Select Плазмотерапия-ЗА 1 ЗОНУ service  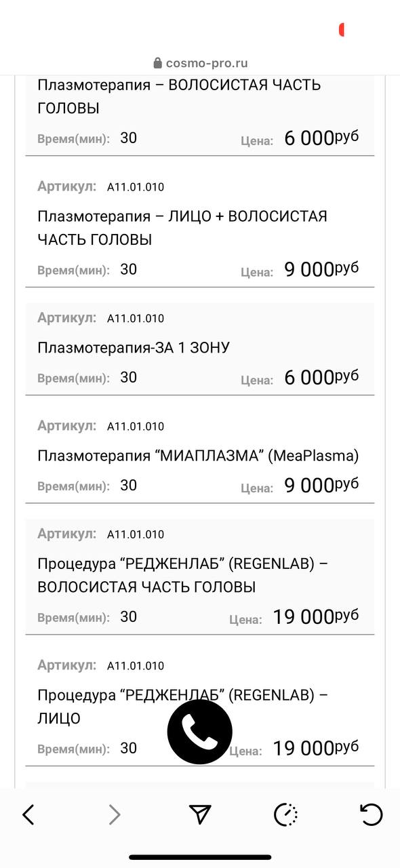(x=134, y=348)
